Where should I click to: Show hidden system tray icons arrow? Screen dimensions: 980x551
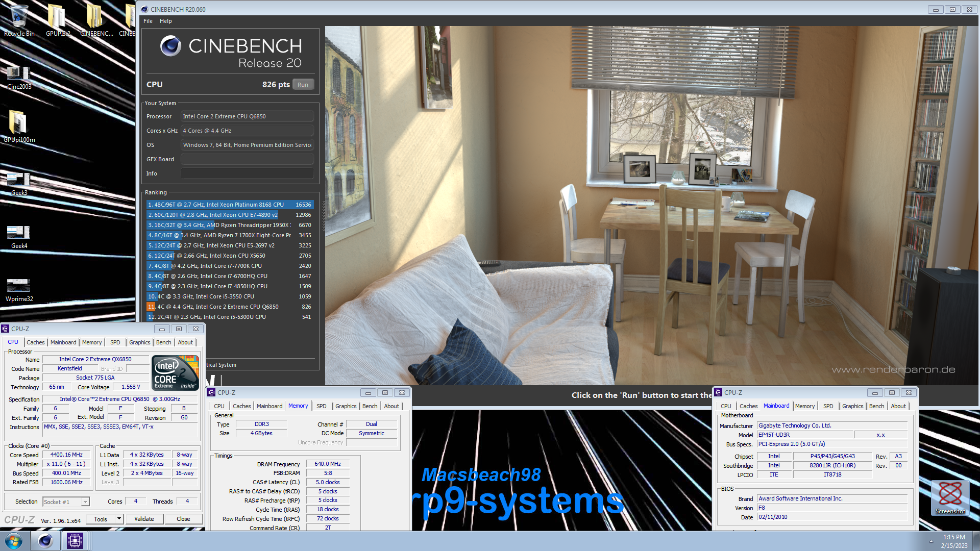(x=931, y=541)
